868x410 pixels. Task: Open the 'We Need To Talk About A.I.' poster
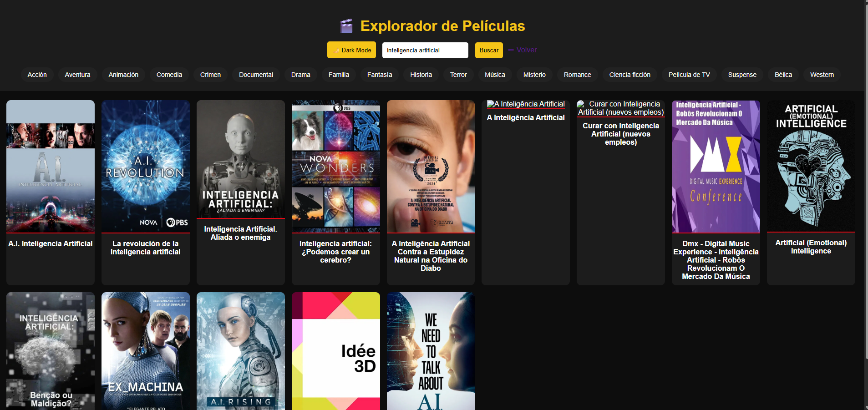point(431,351)
